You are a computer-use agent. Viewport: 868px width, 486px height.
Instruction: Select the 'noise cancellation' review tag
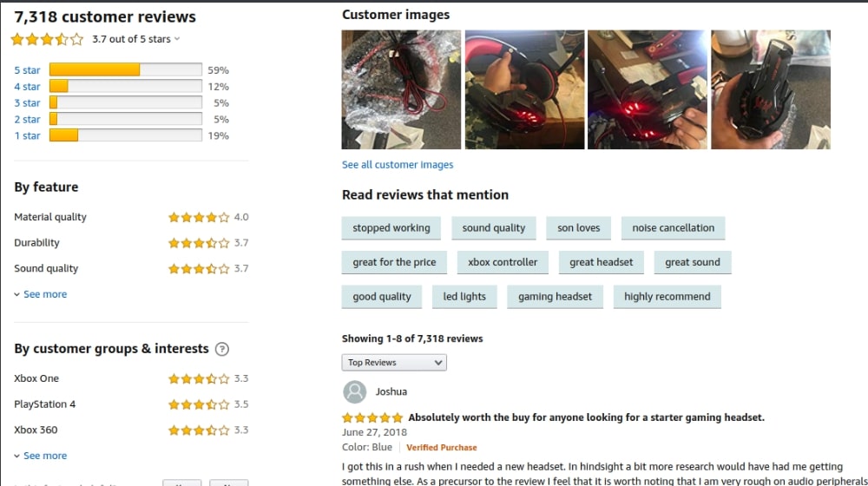click(x=674, y=228)
